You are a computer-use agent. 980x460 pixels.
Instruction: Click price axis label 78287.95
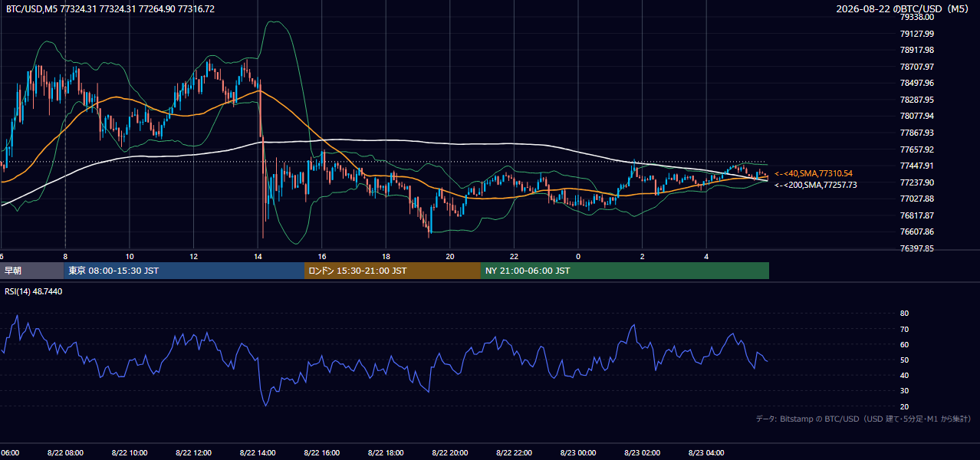(x=916, y=100)
